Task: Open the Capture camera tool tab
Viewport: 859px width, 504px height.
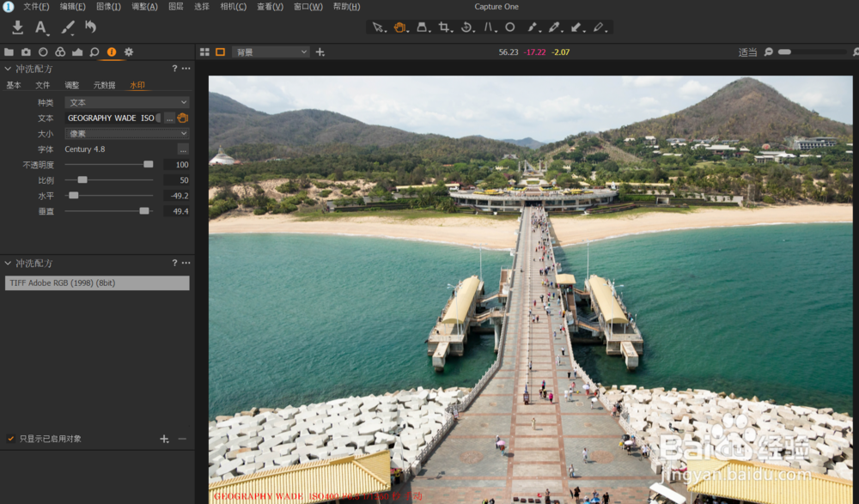Action: pos(26,52)
